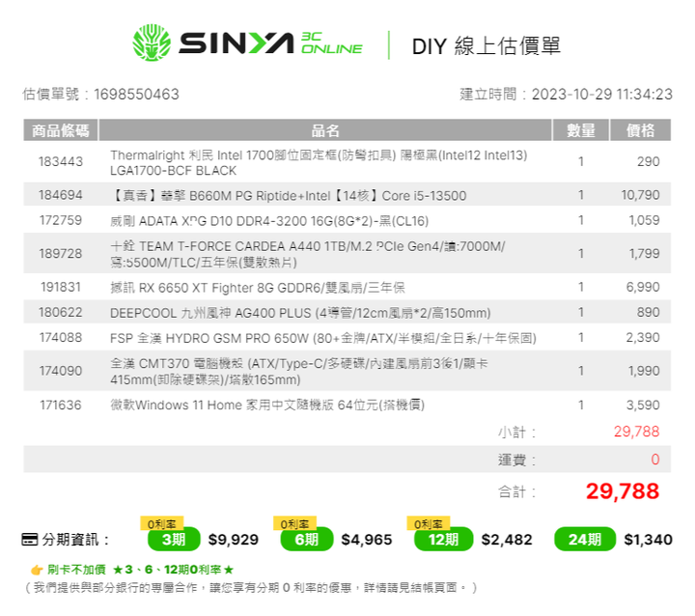Select the 12期 installment badge
This screenshot has width=695, height=616.
coord(443,540)
